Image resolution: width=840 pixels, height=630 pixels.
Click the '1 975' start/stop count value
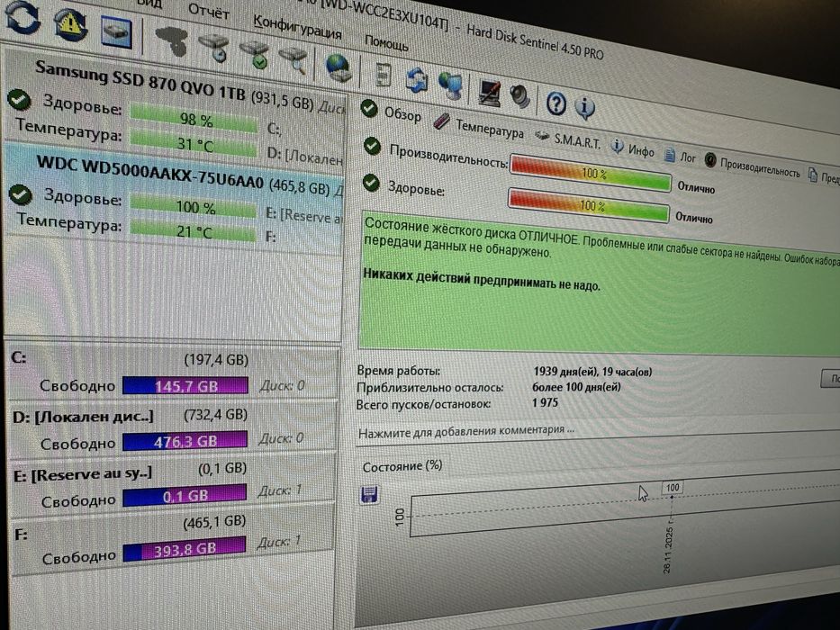coord(545,402)
